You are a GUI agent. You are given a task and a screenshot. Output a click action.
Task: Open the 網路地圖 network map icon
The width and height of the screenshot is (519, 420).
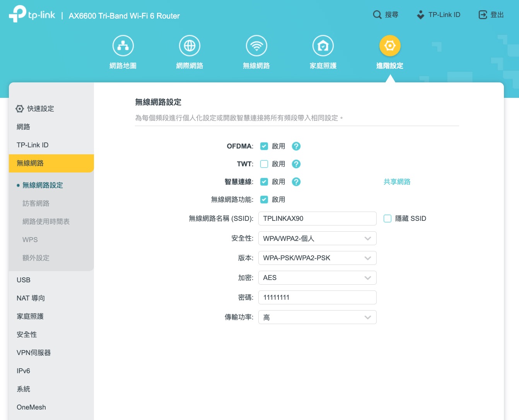tap(123, 46)
